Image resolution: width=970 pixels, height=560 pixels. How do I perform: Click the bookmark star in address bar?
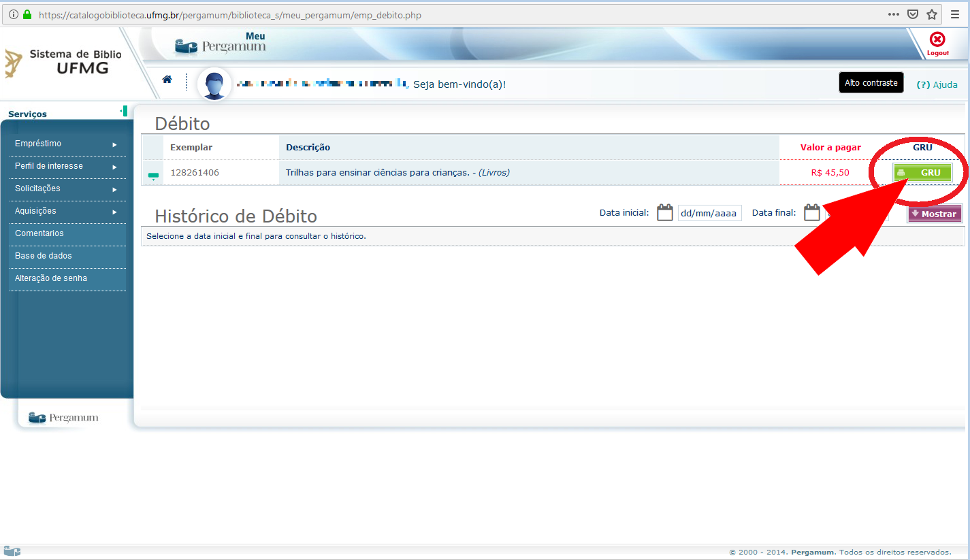932,14
